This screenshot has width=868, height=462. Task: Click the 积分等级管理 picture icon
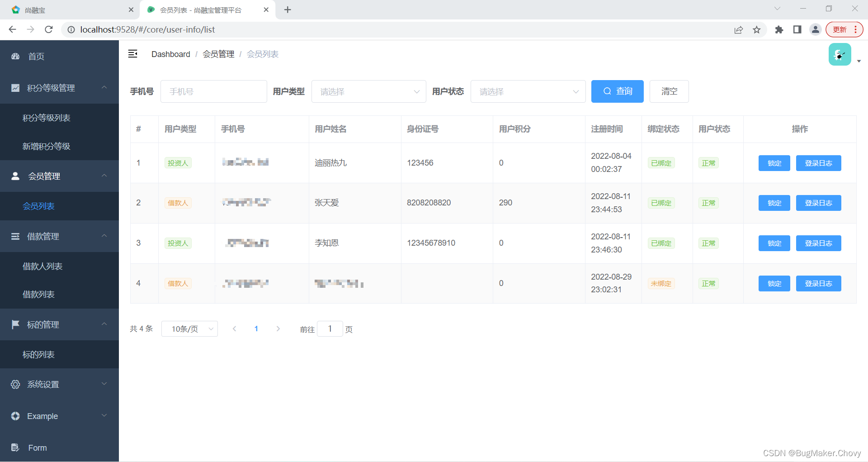coord(15,88)
